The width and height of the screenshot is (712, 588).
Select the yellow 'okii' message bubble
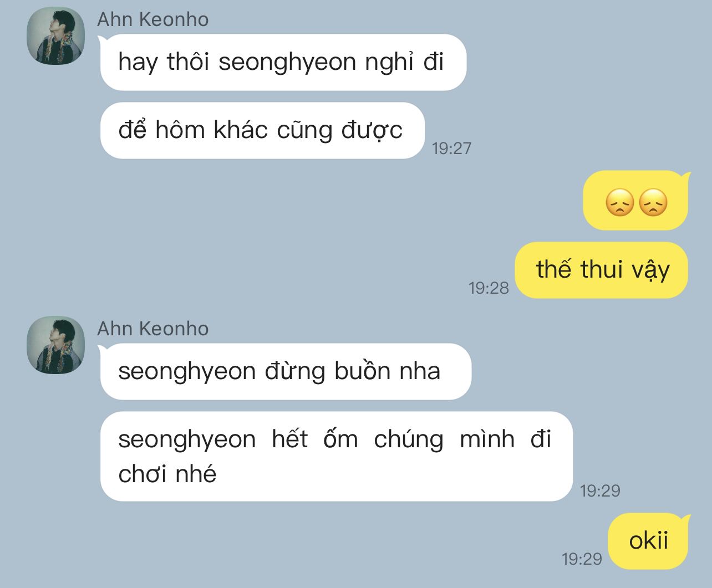coord(649,541)
